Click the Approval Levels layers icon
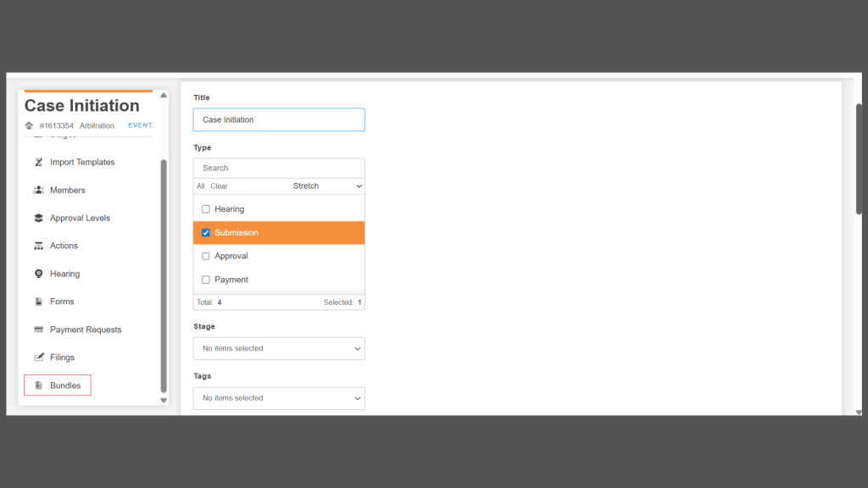 click(38, 218)
